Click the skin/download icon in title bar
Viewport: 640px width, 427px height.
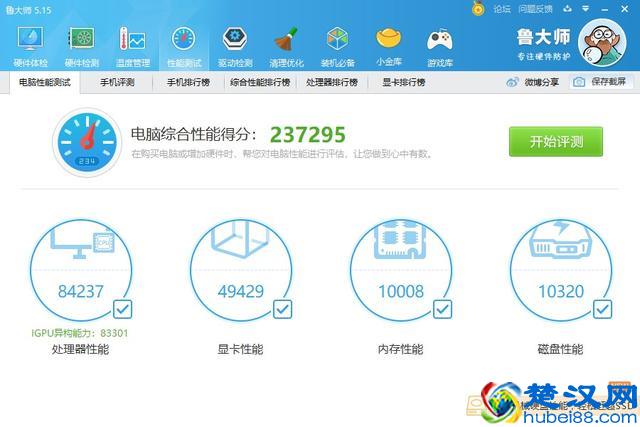pyautogui.click(x=568, y=9)
